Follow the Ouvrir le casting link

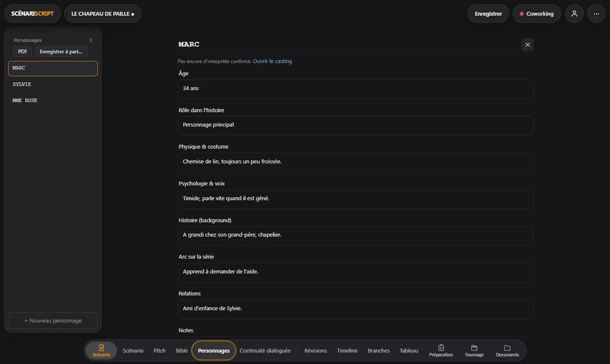coord(272,61)
